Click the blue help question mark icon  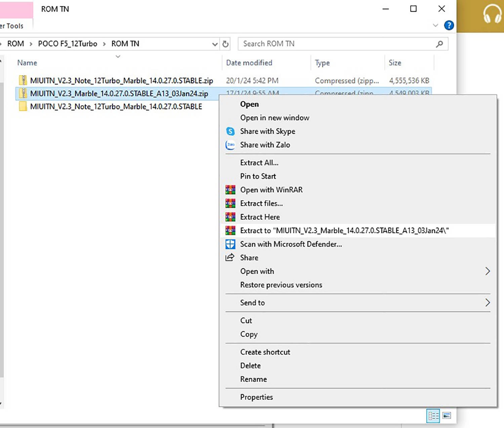tap(449, 25)
